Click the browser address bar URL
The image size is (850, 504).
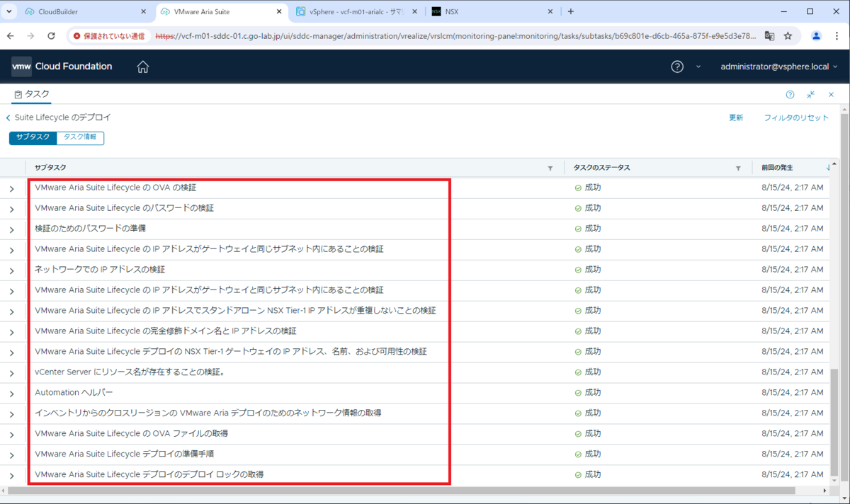click(457, 35)
